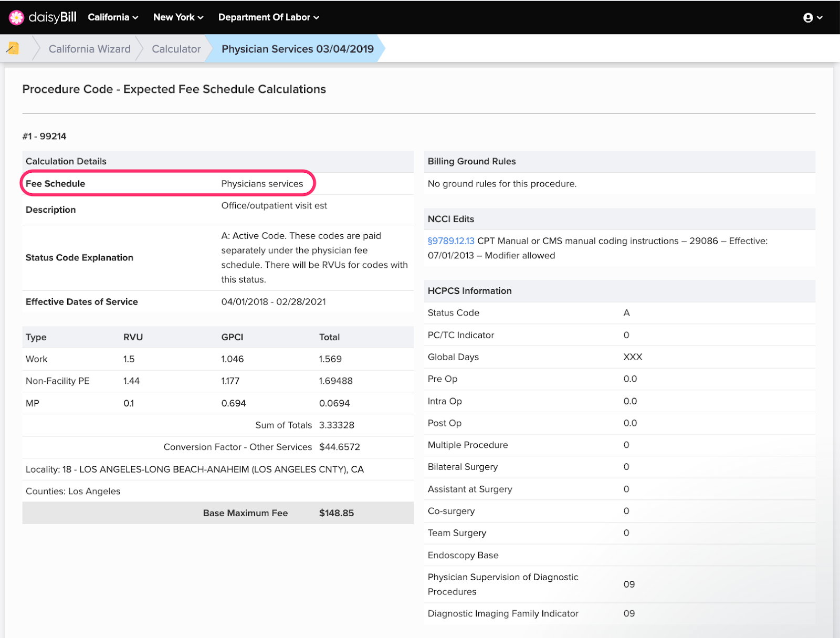The width and height of the screenshot is (840, 638).
Task: Navigate to the Calculator breadcrumb
Action: 176,49
